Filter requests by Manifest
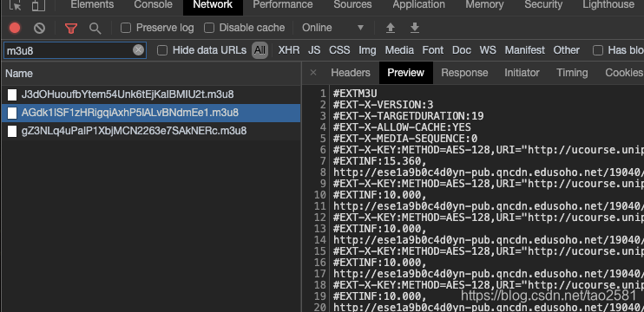 tap(524, 50)
